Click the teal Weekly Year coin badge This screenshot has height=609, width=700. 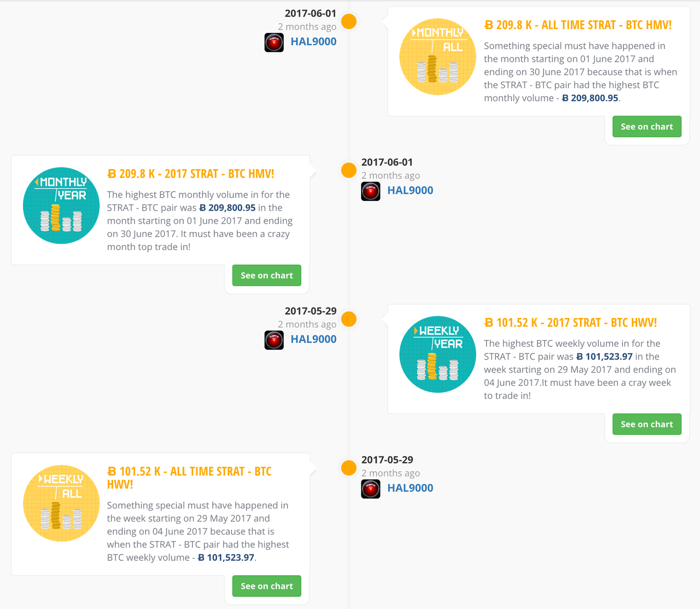tap(437, 355)
